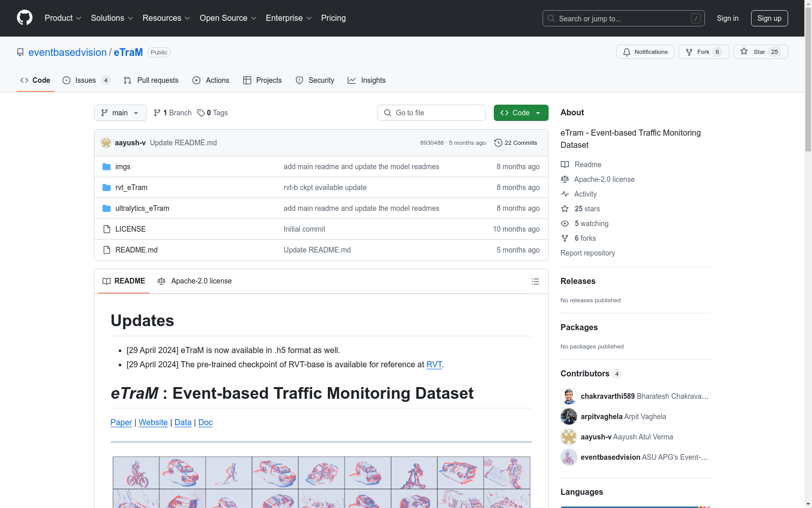Click the Sign up button
Image resolution: width=812 pixels, height=508 pixels.
769,18
